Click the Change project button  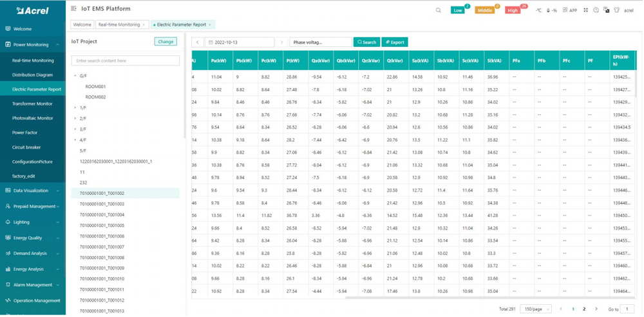click(166, 41)
